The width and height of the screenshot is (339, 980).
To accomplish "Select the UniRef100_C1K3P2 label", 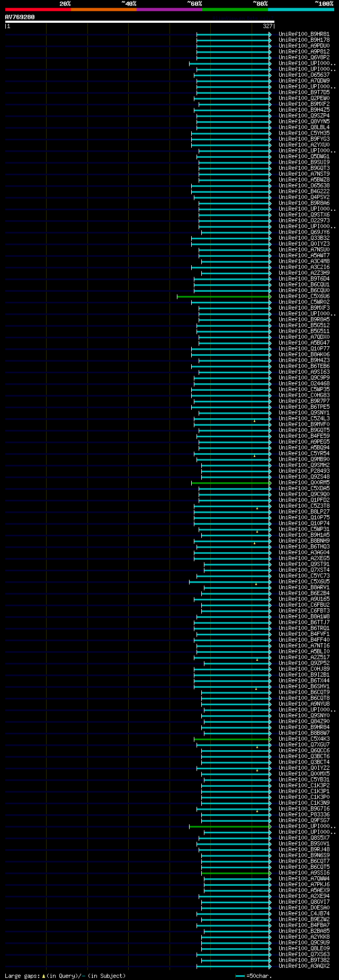I will pyautogui.click(x=304, y=786).
